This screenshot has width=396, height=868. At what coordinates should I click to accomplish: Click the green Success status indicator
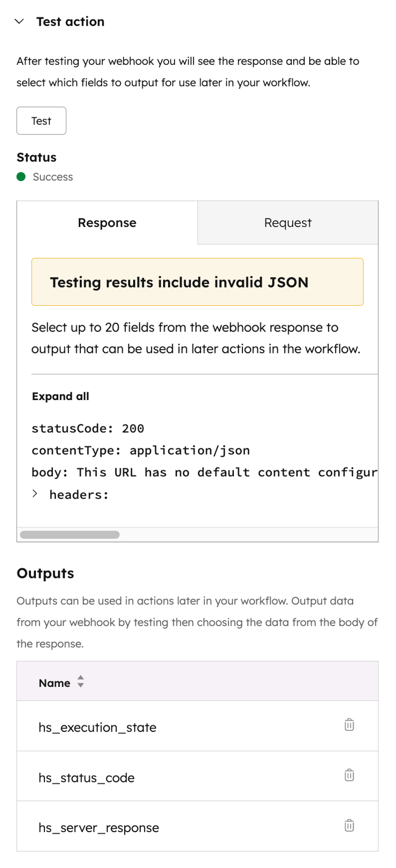pos(21,177)
